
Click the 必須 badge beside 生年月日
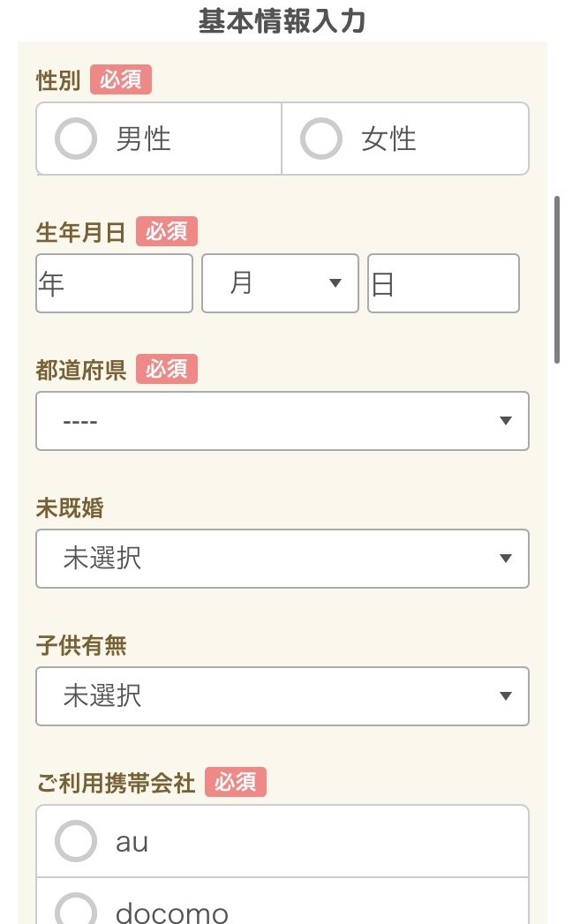tap(167, 231)
